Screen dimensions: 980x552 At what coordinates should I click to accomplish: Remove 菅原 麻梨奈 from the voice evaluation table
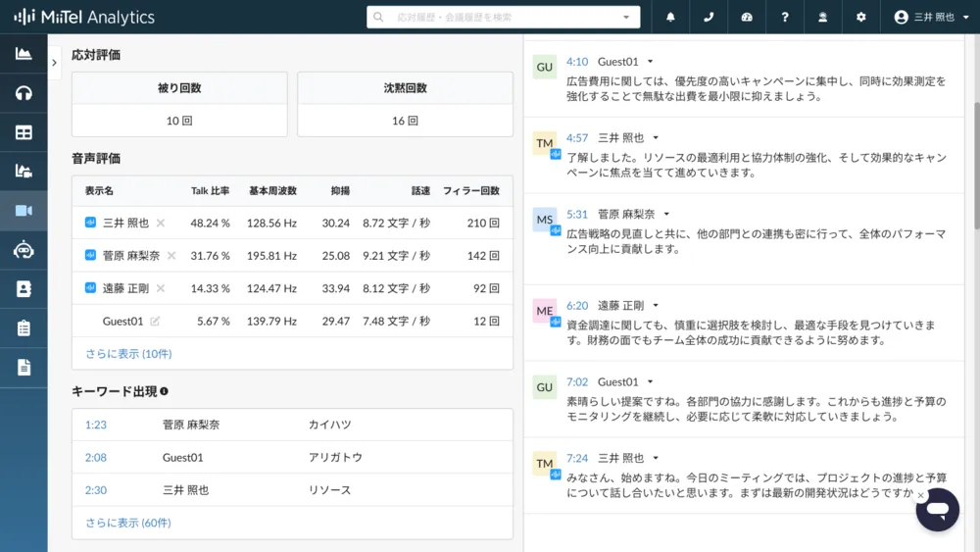click(x=171, y=256)
